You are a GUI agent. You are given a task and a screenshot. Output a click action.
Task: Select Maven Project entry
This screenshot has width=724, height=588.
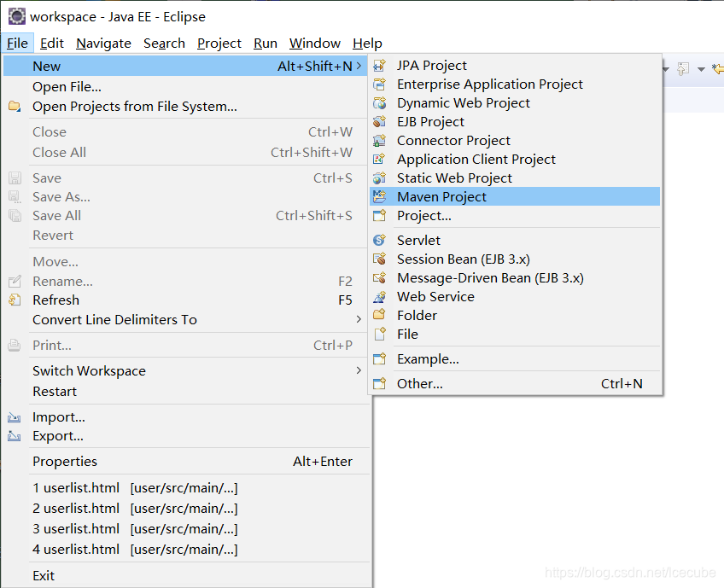(515, 196)
